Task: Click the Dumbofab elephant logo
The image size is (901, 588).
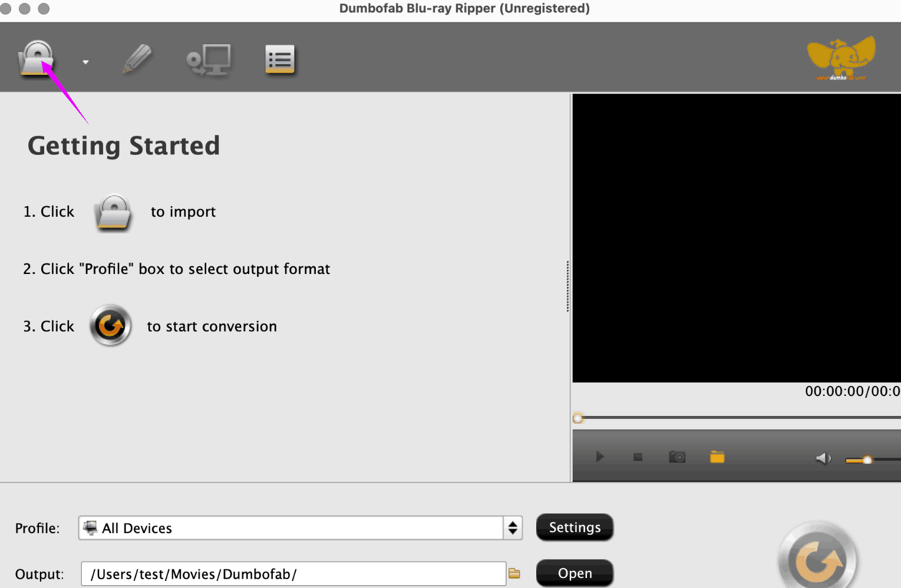Action: tap(841, 58)
